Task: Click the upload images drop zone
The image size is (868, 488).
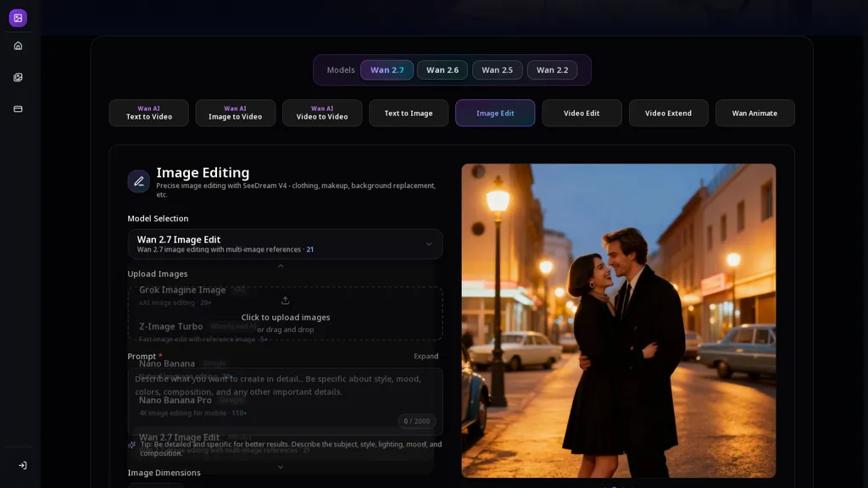Action: pos(285,313)
